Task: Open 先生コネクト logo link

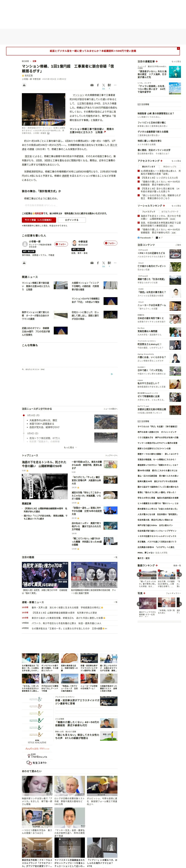Action: coord(37,763)
